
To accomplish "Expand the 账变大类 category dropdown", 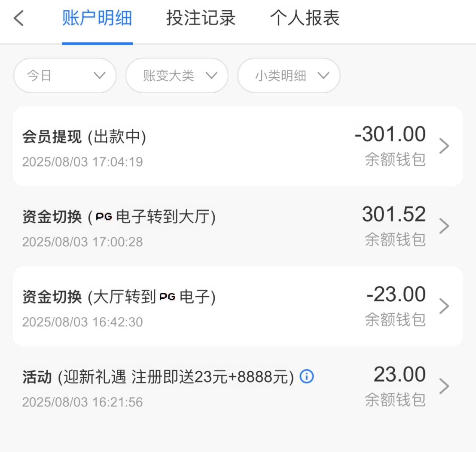I will (x=177, y=76).
